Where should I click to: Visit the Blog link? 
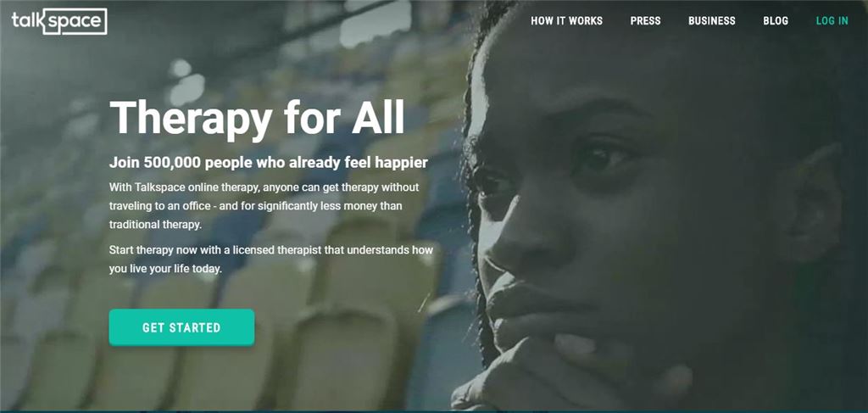[775, 21]
